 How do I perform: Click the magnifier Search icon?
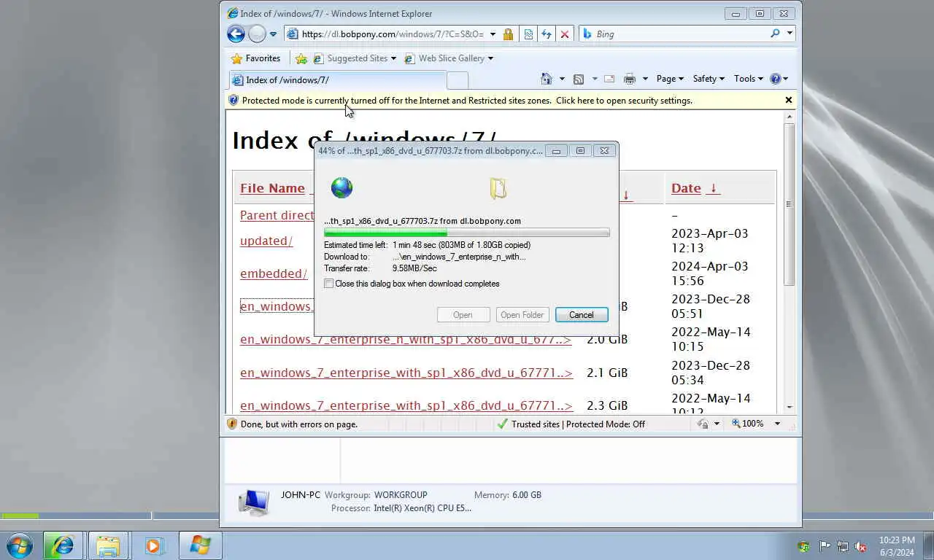(x=775, y=34)
